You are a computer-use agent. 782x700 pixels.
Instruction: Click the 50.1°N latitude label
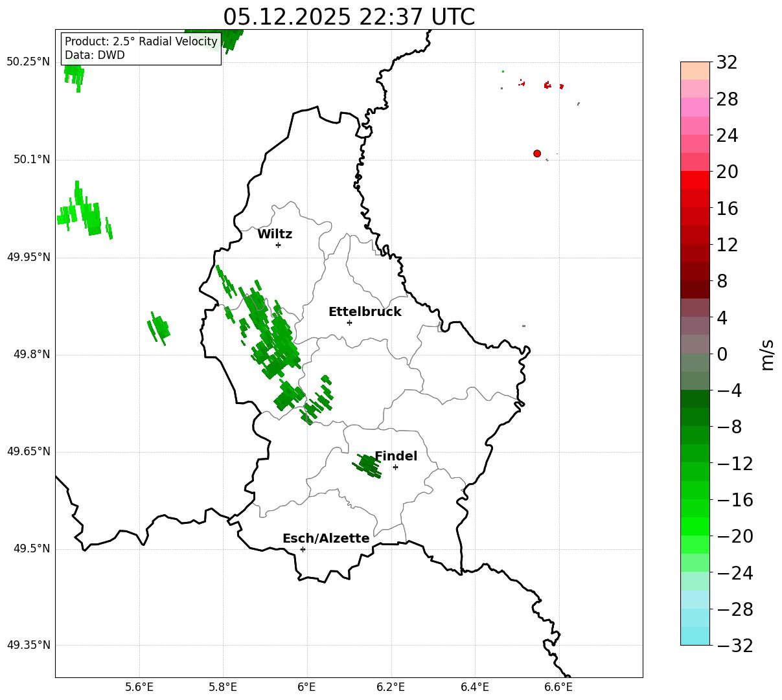click(x=32, y=159)
